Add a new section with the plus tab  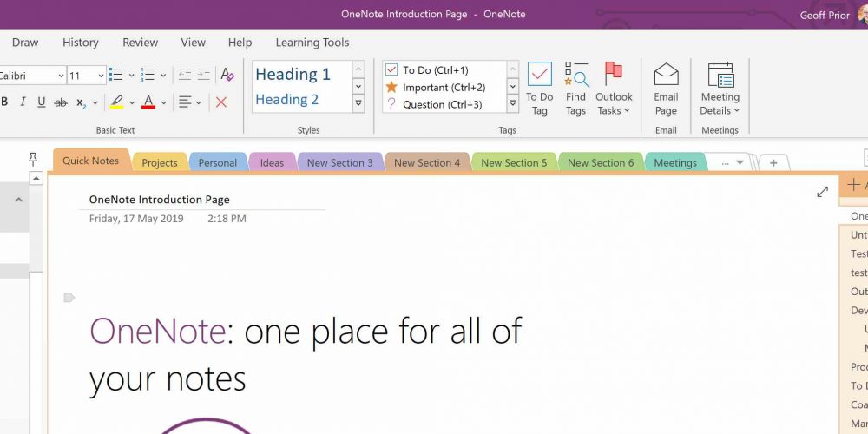(773, 163)
